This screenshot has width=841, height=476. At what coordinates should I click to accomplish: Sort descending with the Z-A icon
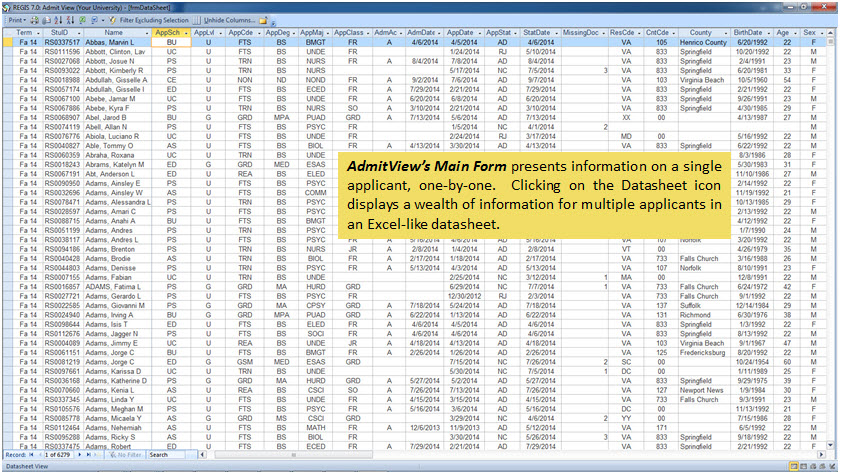(70, 20)
